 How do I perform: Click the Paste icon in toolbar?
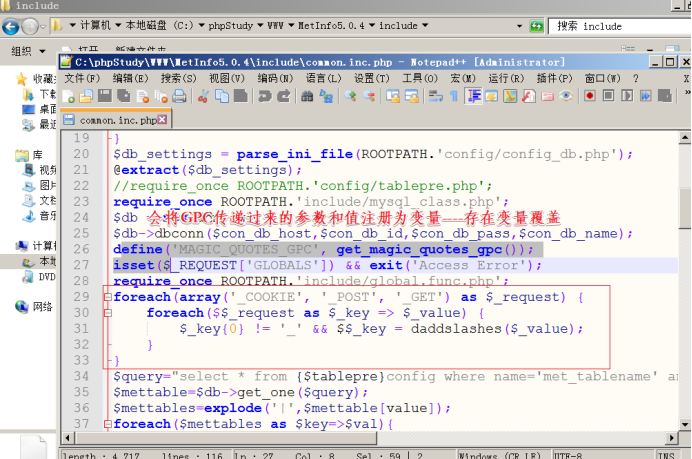[241, 96]
